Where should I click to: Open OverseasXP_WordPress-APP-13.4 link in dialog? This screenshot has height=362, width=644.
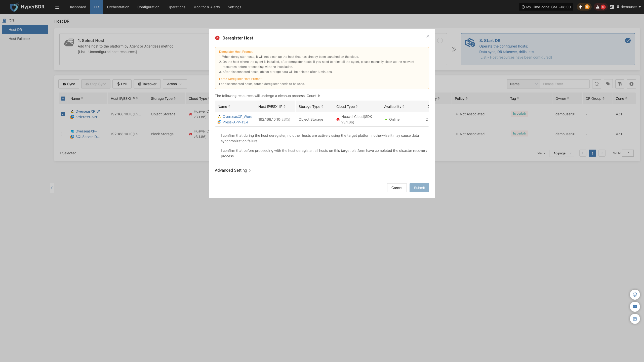237,119
